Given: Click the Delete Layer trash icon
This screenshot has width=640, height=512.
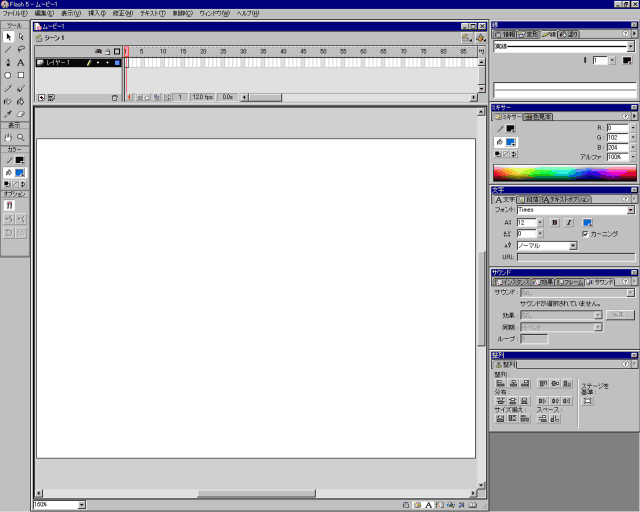Looking at the screenshot, I should click(x=115, y=98).
